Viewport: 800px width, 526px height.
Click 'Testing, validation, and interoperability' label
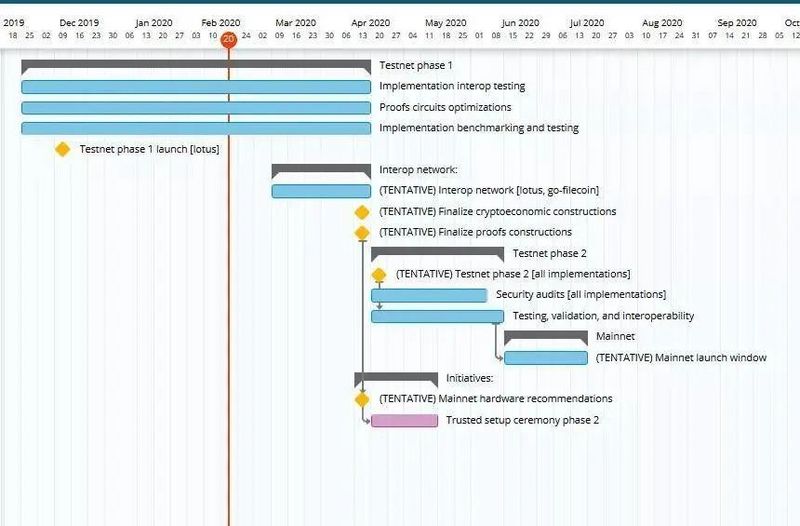[603, 316]
